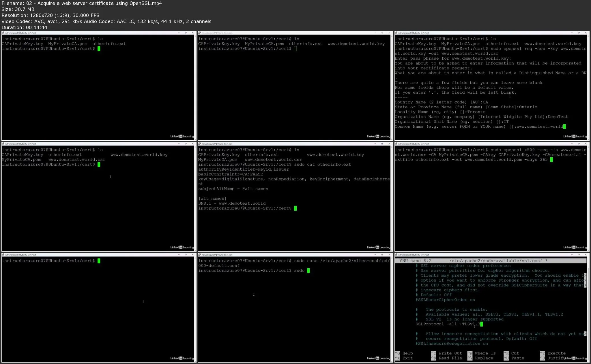The width and height of the screenshot is (591, 364).
Task: Click ^X Exit shortcut in nano
Action: [x=404, y=358]
